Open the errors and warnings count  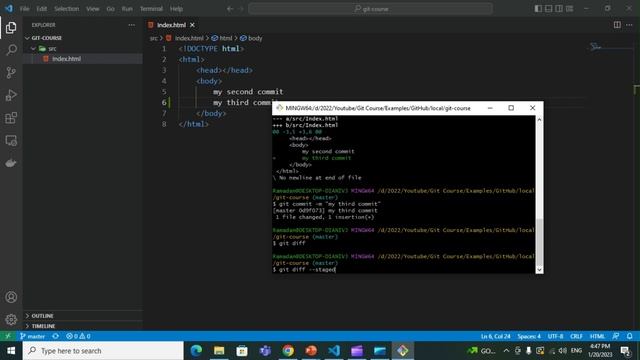coord(78,336)
